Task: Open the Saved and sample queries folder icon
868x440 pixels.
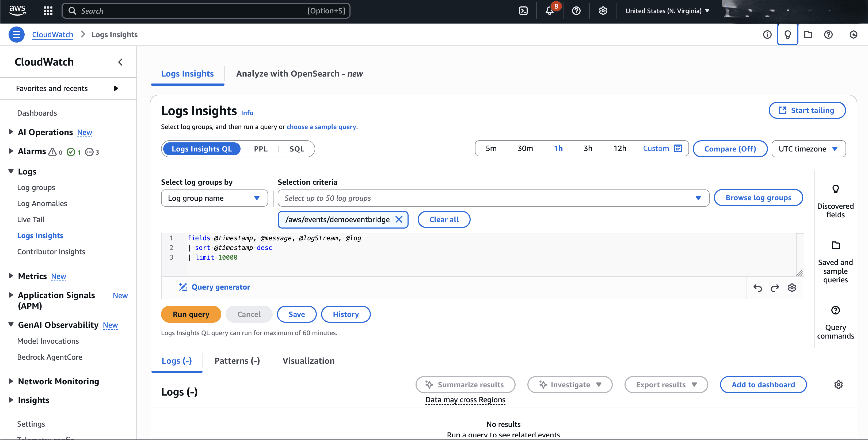Action: click(x=835, y=245)
